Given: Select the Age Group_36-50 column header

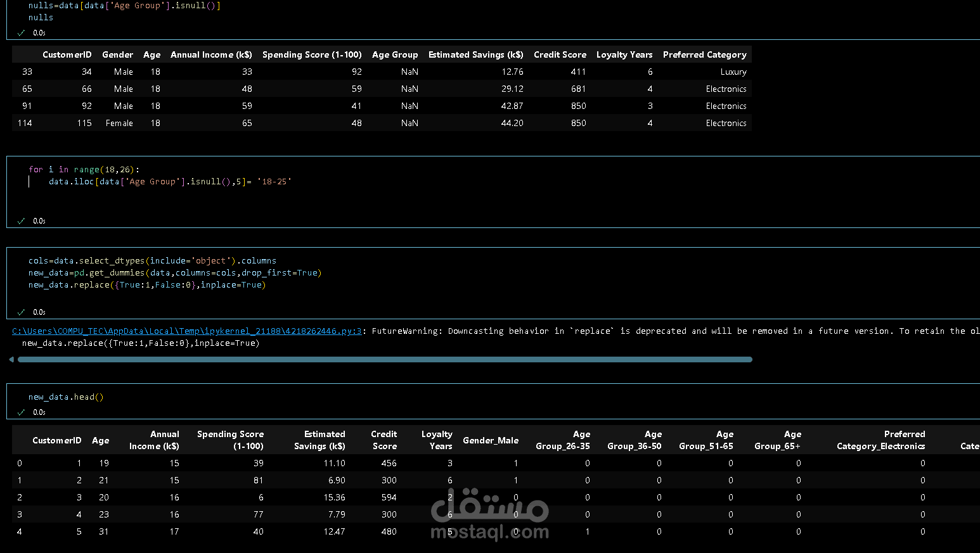Looking at the screenshot, I should pos(635,440).
